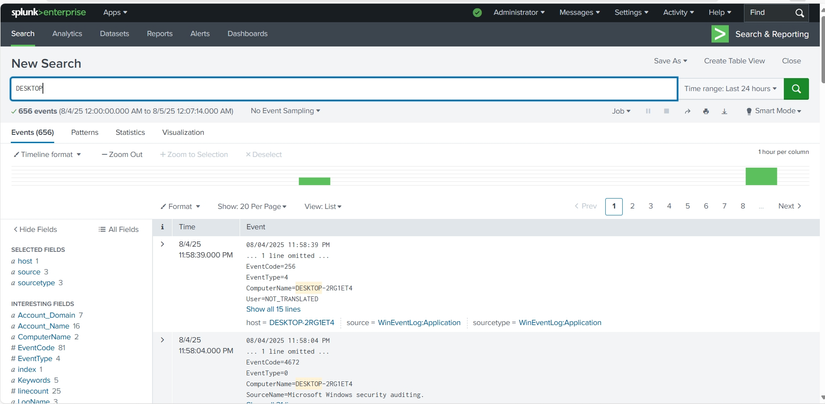Viewport: 825px width, 404px height.
Task: Expand the 11:58:04 PM event row
Action: (x=162, y=340)
